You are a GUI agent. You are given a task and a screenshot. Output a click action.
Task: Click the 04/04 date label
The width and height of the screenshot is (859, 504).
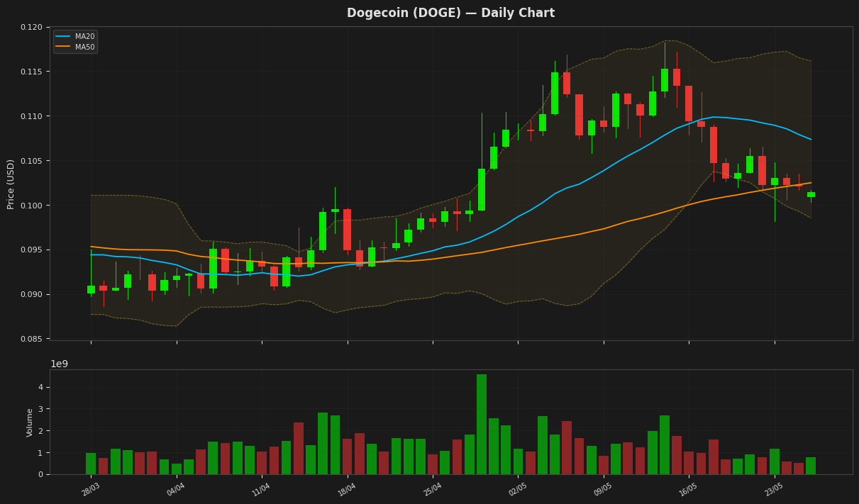pyautogui.click(x=176, y=489)
